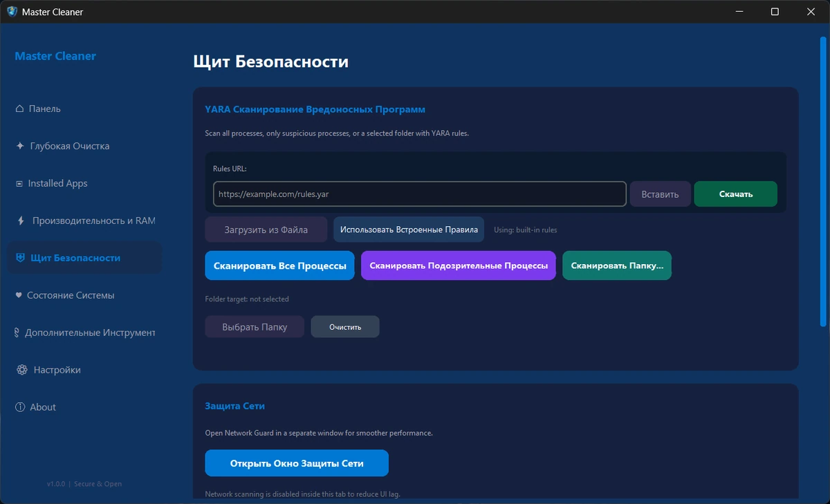Click Сканировать Подозрительные Процессы button
Image resolution: width=830 pixels, height=504 pixels.
coord(459,265)
